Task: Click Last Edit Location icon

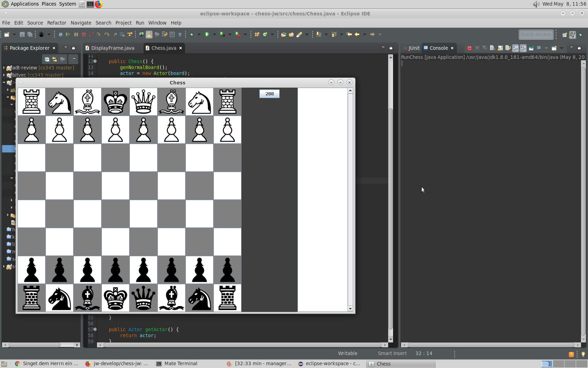Action: (349, 34)
